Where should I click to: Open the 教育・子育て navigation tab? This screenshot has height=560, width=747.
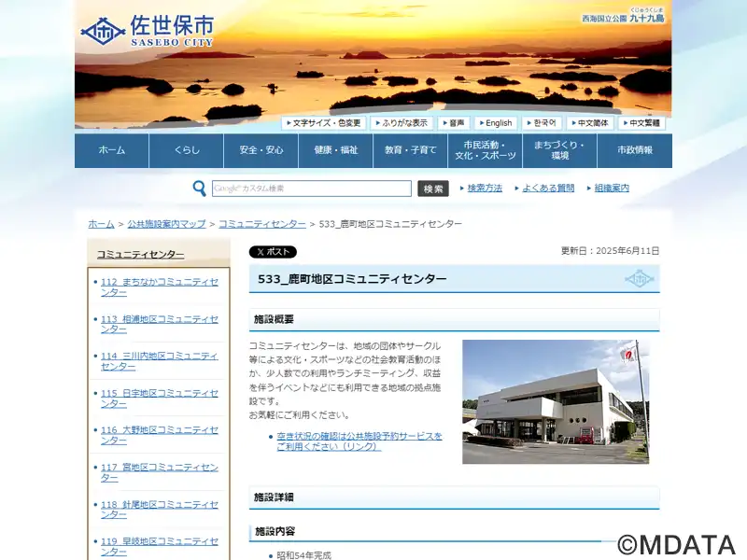pos(410,150)
